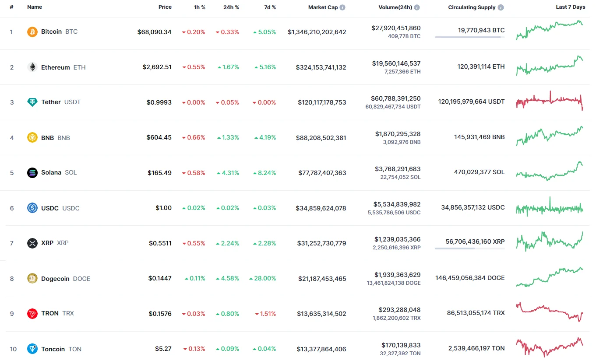
Task: Click USDC 24h volume amount
Action: point(397,204)
